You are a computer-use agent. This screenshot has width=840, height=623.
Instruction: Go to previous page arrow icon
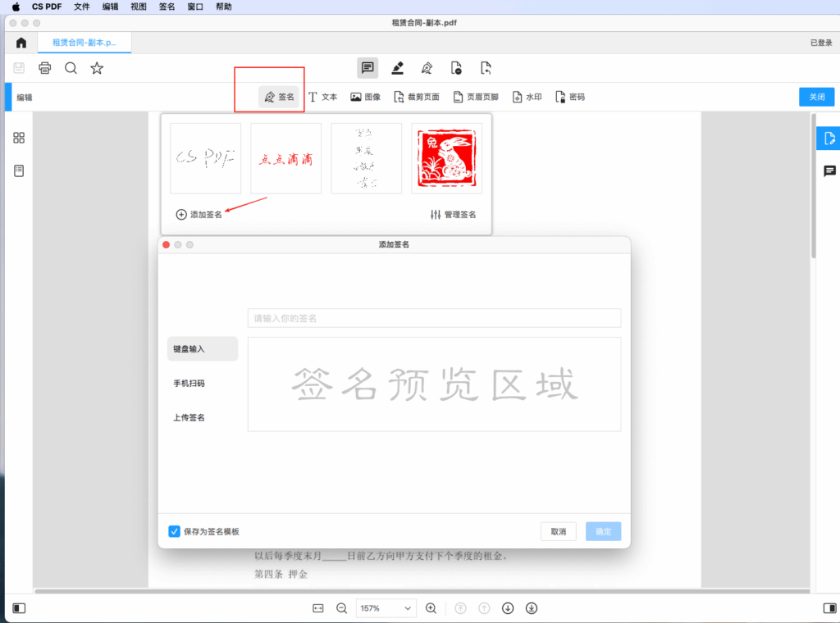pyautogui.click(x=484, y=608)
